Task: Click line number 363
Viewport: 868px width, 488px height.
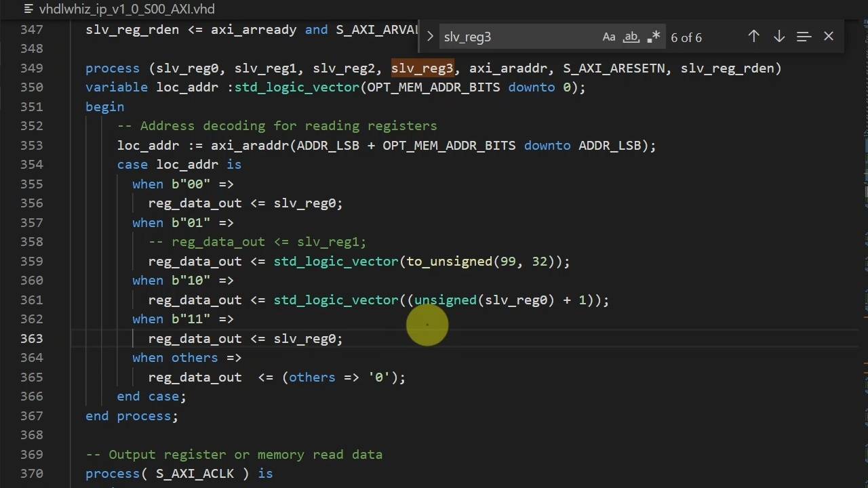Action: (x=31, y=338)
